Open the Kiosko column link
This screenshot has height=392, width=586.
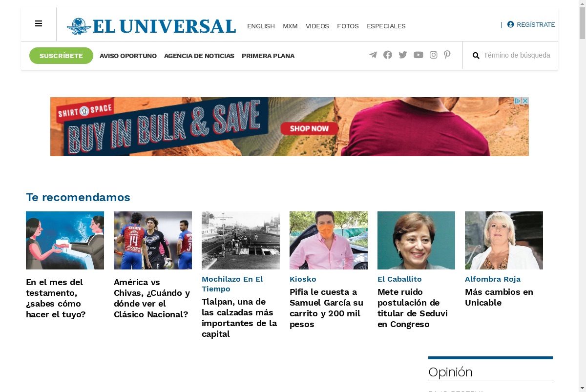[x=303, y=279]
